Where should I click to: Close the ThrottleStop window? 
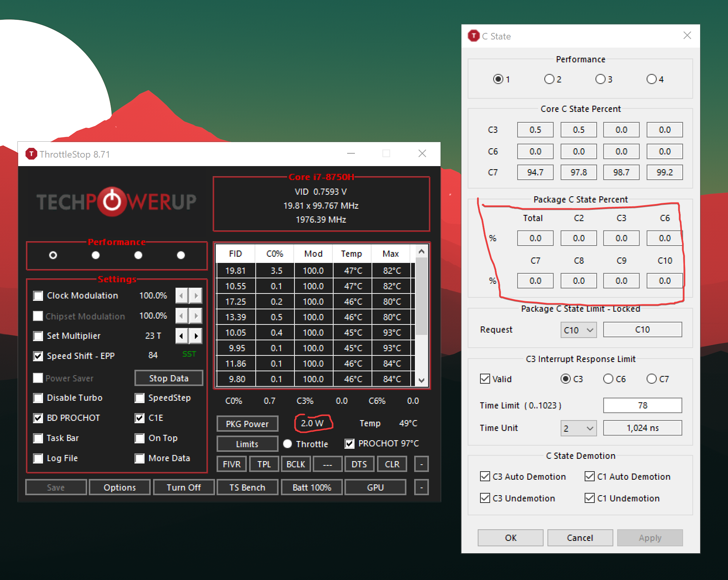pos(422,154)
